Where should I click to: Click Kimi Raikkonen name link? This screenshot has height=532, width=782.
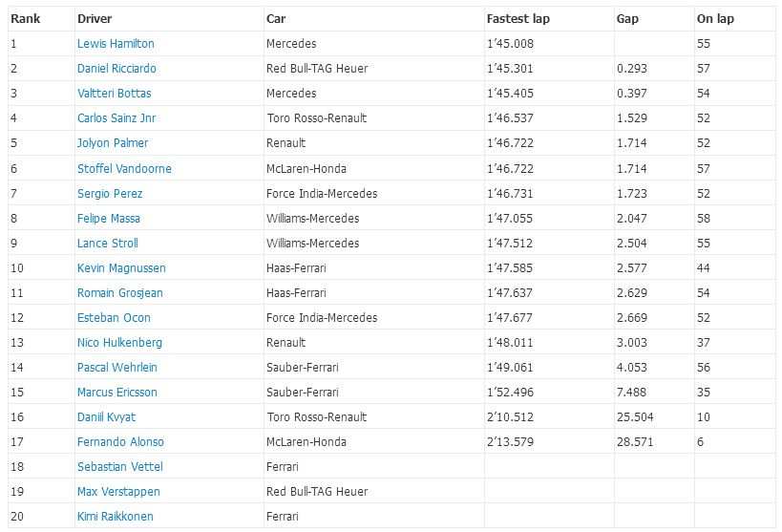116,517
